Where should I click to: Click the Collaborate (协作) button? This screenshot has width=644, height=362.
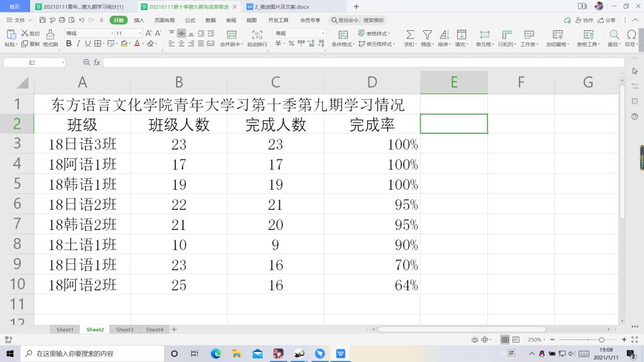[584, 20]
